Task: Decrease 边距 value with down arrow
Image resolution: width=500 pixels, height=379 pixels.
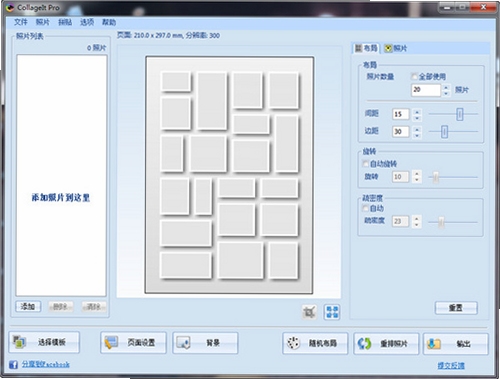Action: tap(417, 135)
